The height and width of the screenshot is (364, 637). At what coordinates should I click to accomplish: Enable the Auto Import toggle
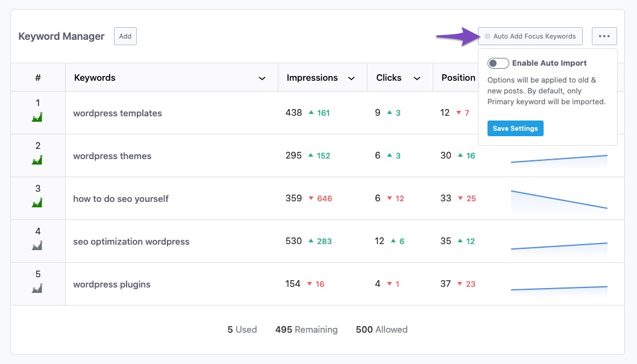(x=498, y=63)
